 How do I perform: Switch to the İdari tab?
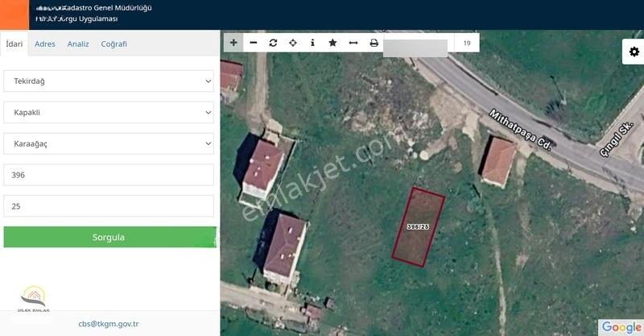14,44
